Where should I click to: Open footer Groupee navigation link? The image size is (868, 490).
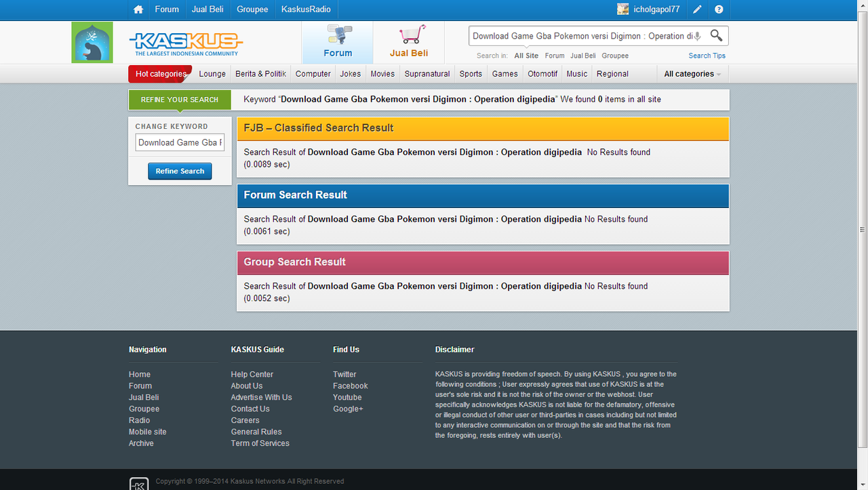(144, 409)
